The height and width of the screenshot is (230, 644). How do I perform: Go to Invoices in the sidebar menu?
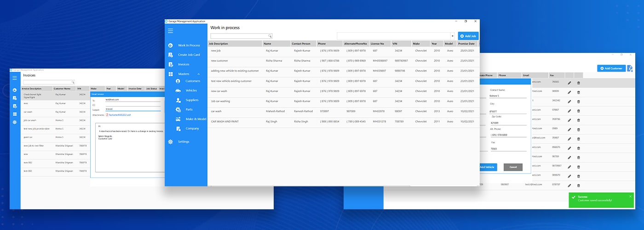[x=184, y=64]
